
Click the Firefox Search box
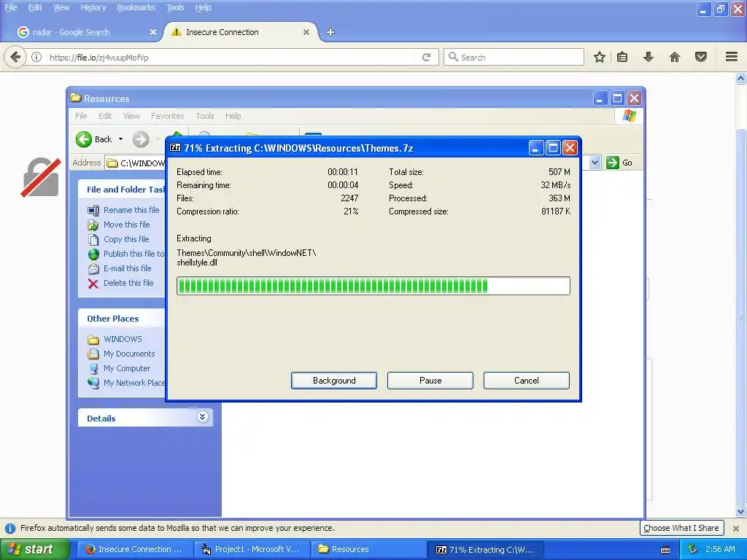(x=514, y=57)
